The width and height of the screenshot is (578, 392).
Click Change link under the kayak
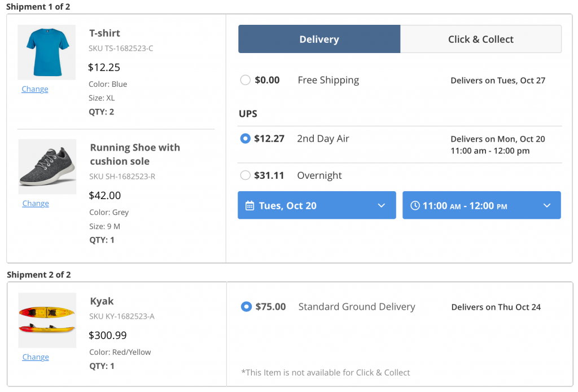click(x=36, y=357)
